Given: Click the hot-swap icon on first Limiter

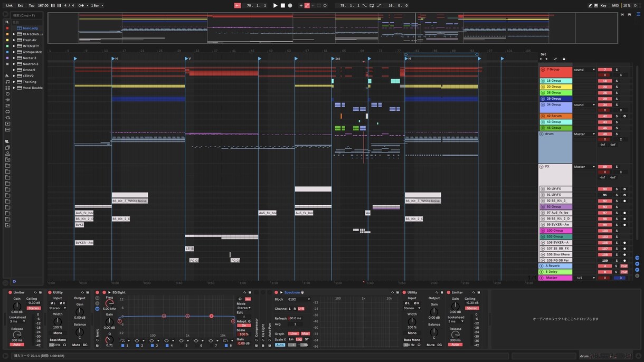Looking at the screenshot, I should (x=35, y=292).
